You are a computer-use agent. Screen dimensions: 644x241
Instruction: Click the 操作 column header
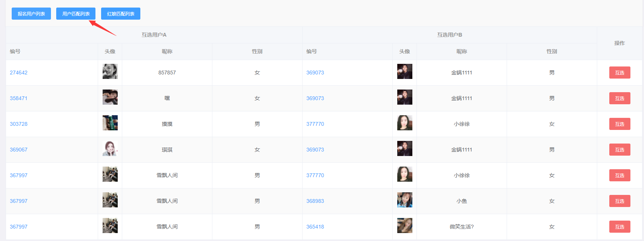pyautogui.click(x=619, y=43)
